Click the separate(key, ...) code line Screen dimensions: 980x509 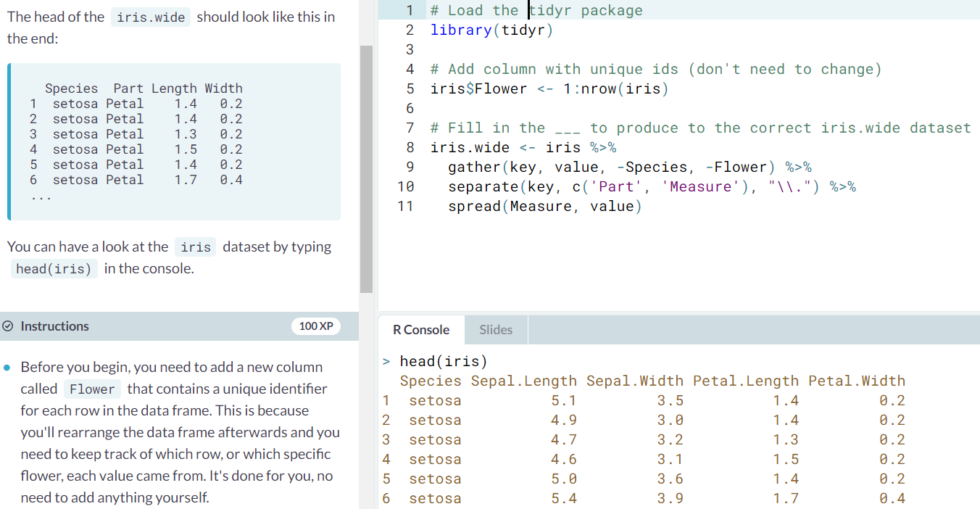pyautogui.click(x=651, y=187)
